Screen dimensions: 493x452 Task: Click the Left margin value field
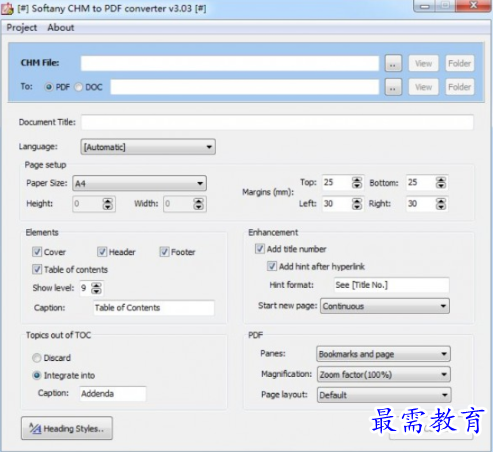pyautogui.click(x=337, y=204)
